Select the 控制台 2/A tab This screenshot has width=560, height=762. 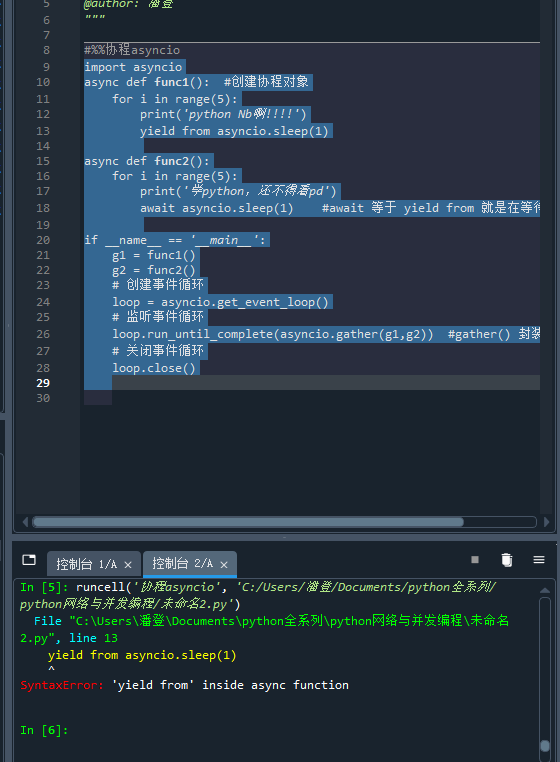click(x=182, y=564)
